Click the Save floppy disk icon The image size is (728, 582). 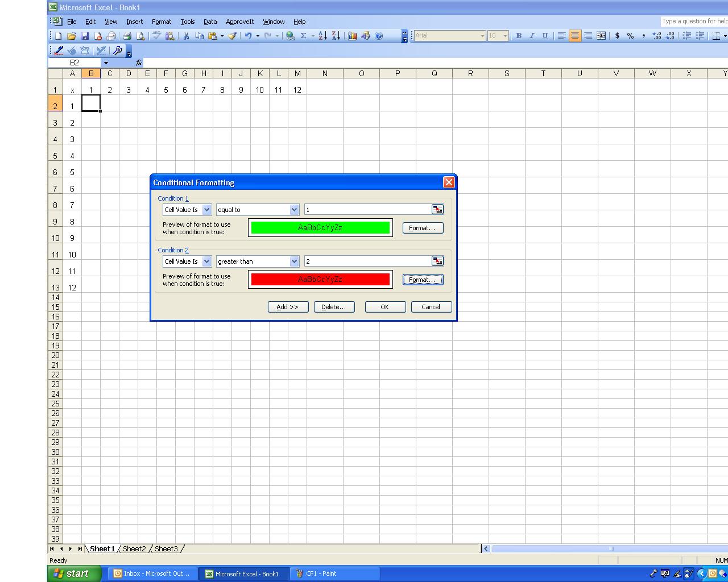tap(85, 36)
